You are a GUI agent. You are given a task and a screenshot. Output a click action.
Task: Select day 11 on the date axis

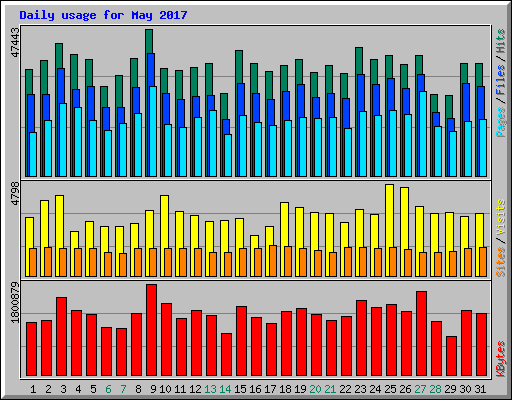(180, 389)
